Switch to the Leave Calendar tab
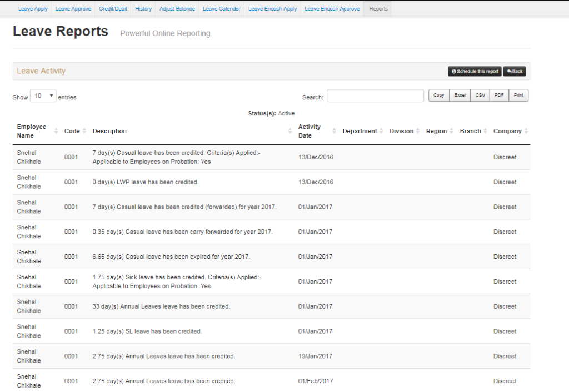This screenshot has width=569, height=392. click(x=221, y=8)
